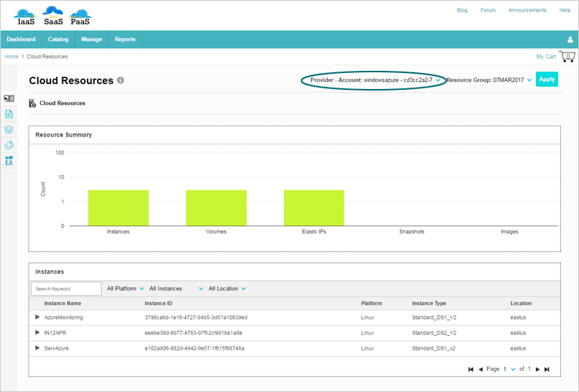The image size is (579, 392).
Task: Open the Help link
Action: tap(564, 10)
